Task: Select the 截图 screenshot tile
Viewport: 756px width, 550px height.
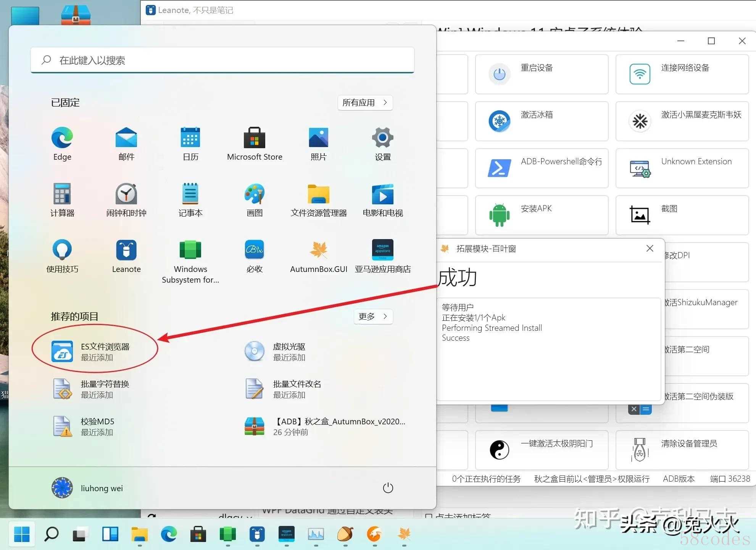Action: [x=682, y=215]
